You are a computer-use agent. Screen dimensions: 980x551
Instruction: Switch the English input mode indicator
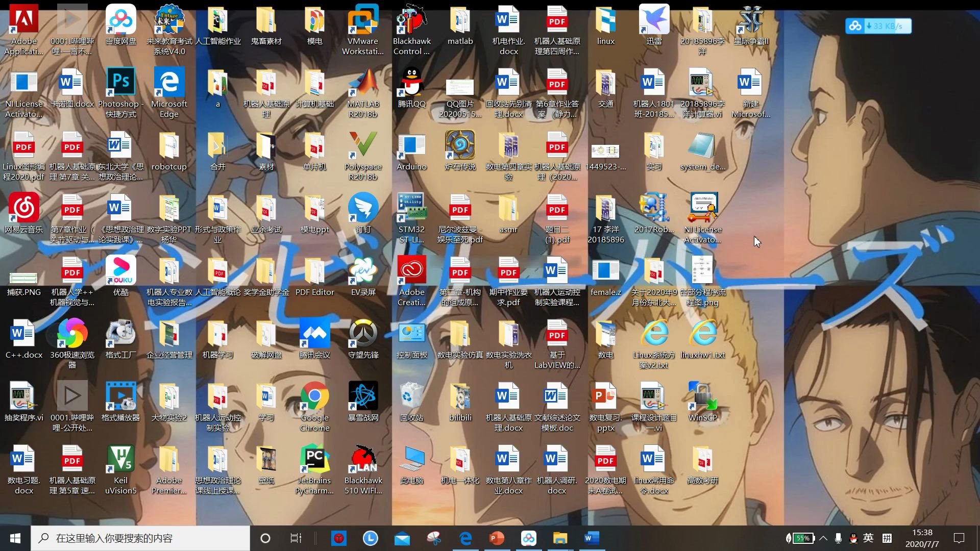point(868,538)
